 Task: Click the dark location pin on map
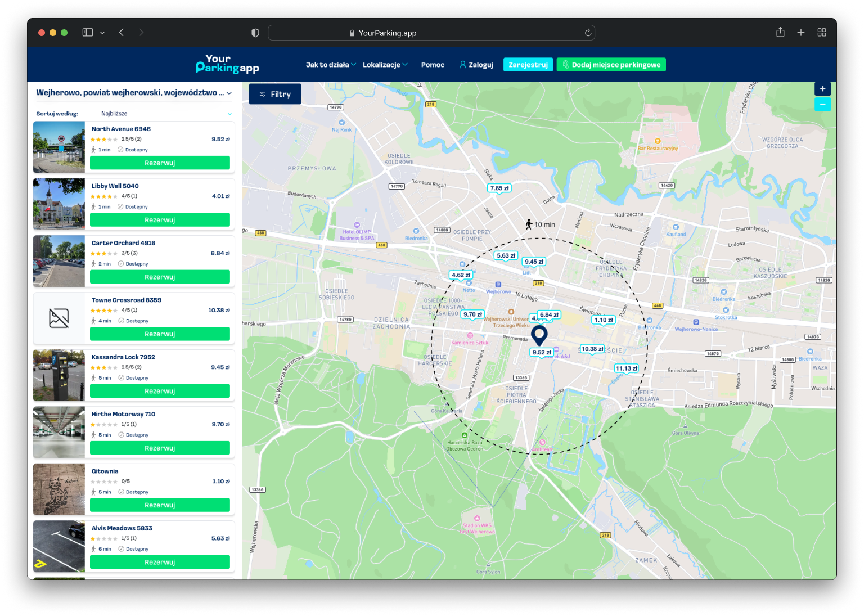(539, 335)
